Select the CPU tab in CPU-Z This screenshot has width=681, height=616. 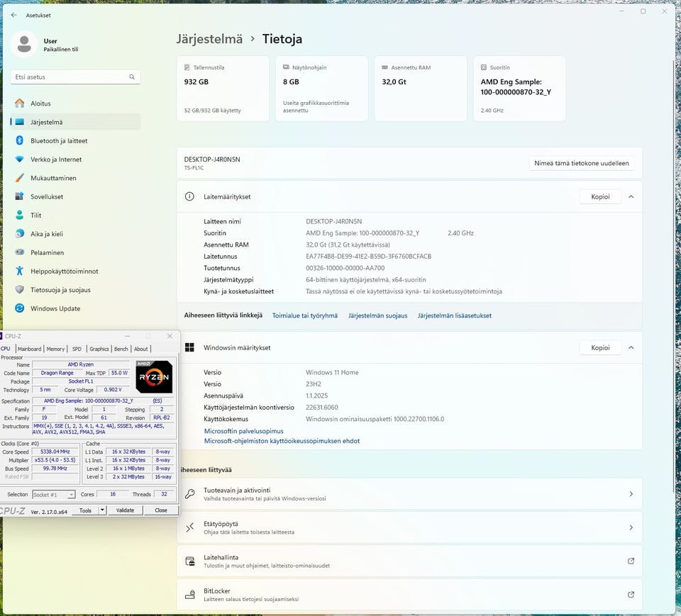6,349
